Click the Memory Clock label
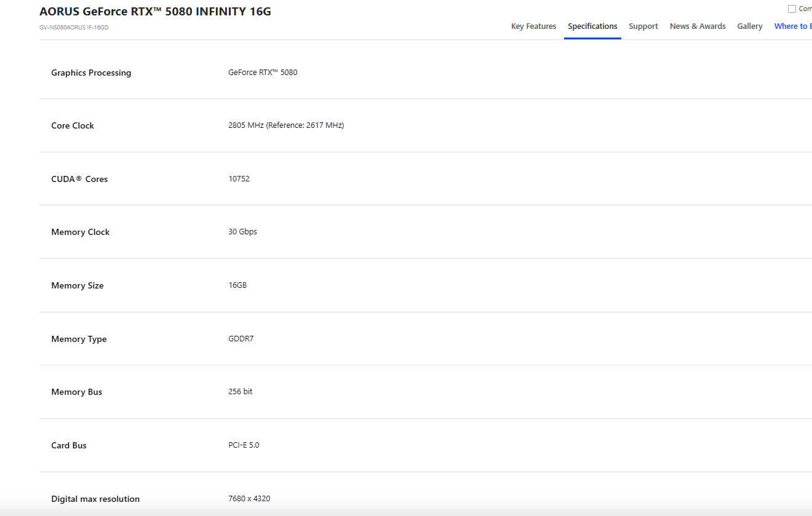The height and width of the screenshot is (516, 812). coord(81,232)
